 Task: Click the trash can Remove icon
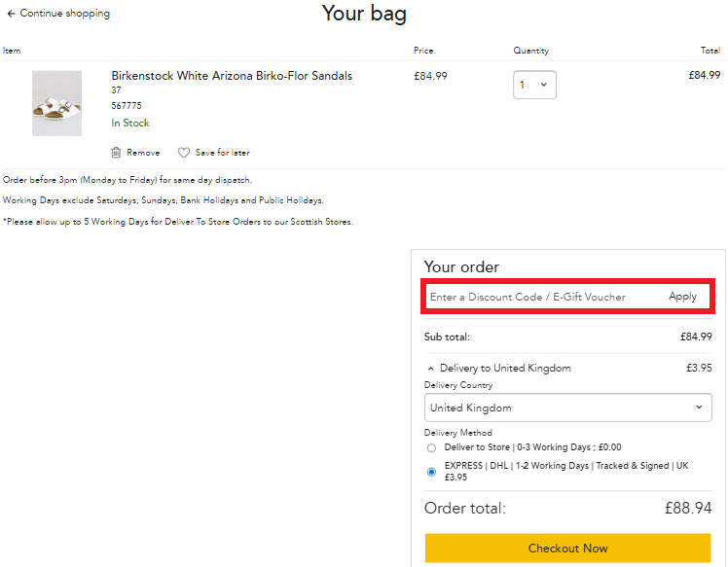click(x=116, y=152)
